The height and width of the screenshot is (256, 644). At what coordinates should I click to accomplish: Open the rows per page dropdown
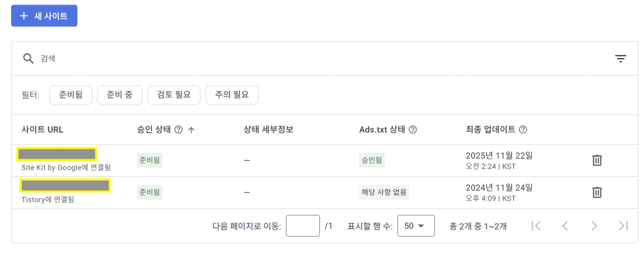click(x=416, y=226)
